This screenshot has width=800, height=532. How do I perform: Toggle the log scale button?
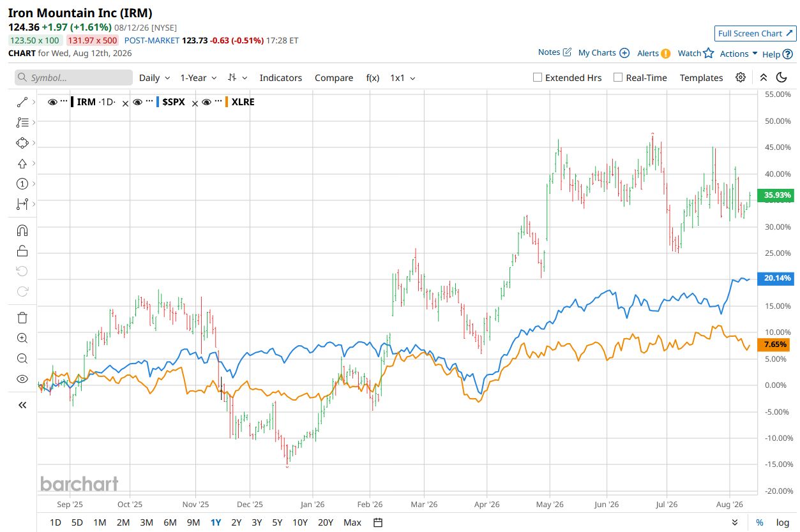pyautogui.click(x=782, y=522)
